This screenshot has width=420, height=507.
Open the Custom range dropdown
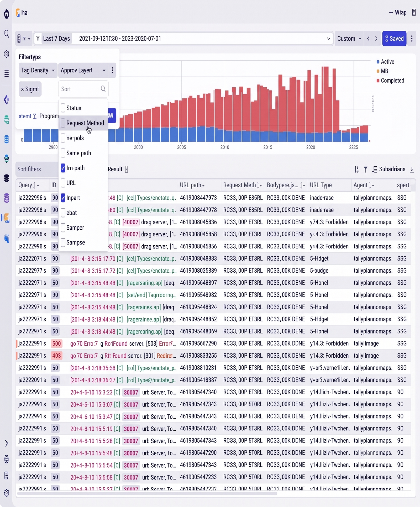[349, 39]
